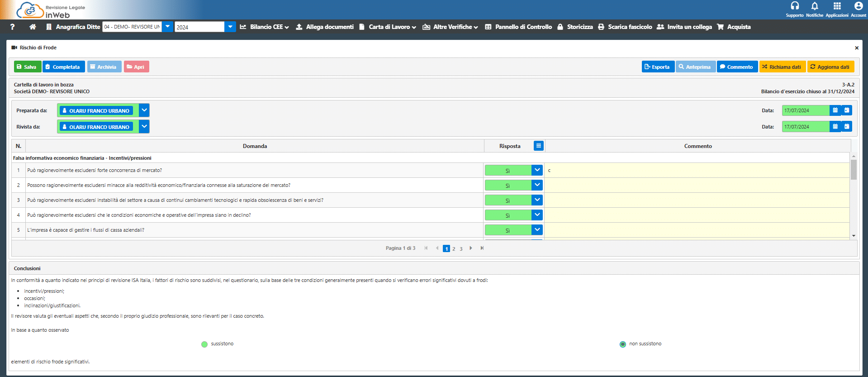Viewport: 868px width, 377px height.
Task: Open the Supporto headset icon
Action: point(794,6)
